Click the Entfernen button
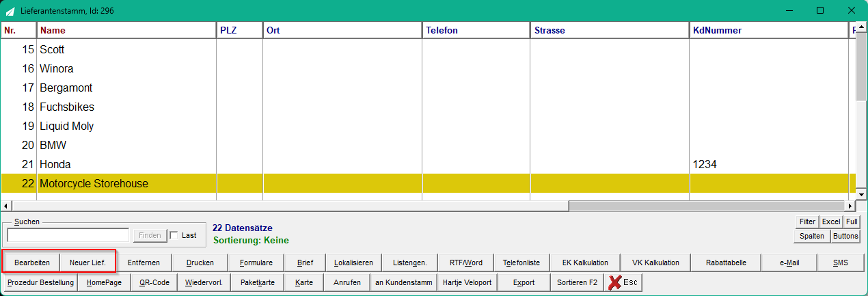The height and width of the screenshot is (296, 868). (x=144, y=263)
